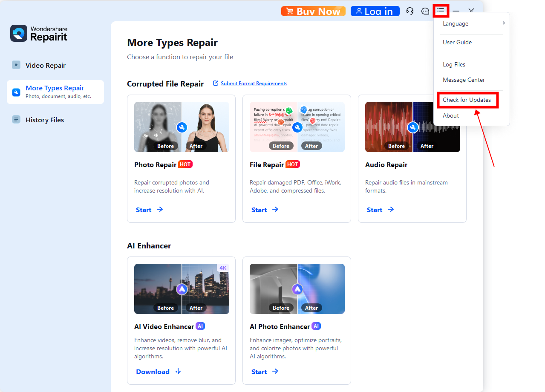Click the headset support icon
This screenshot has width=545, height=392.
pyautogui.click(x=410, y=11)
